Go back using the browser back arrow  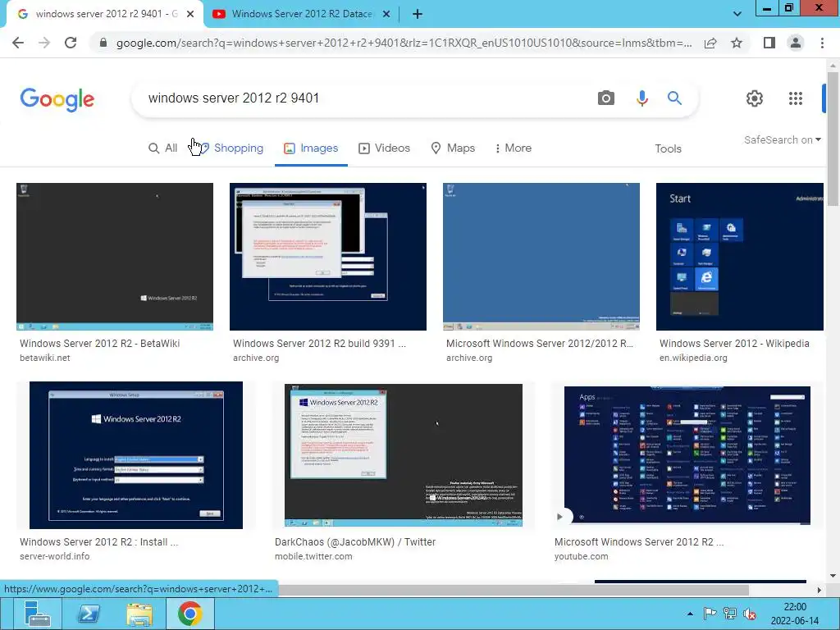click(x=18, y=43)
